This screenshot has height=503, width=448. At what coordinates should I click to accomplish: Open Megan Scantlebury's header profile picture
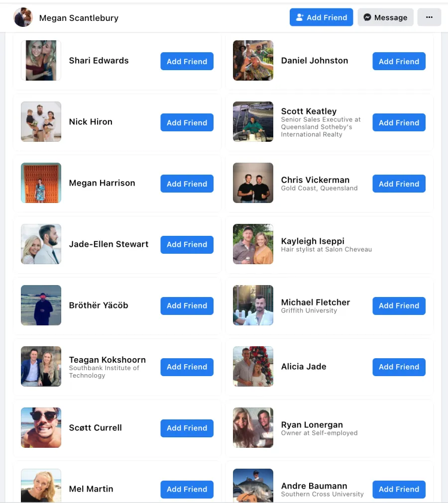click(x=23, y=17)
